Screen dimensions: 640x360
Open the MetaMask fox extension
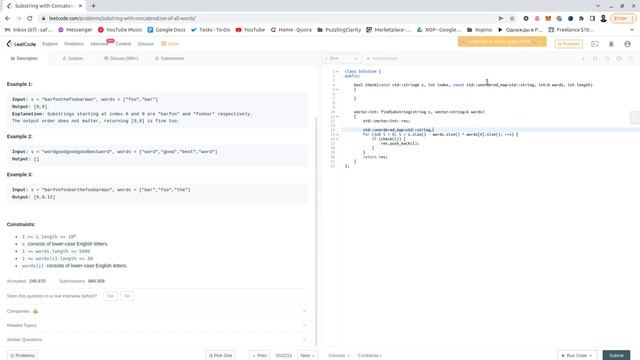548,18
